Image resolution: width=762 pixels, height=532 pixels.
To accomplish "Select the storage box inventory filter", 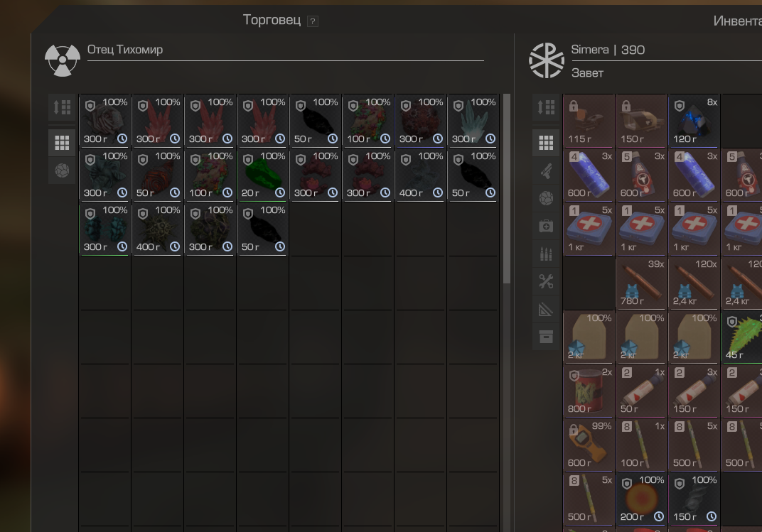I will 546,337.
